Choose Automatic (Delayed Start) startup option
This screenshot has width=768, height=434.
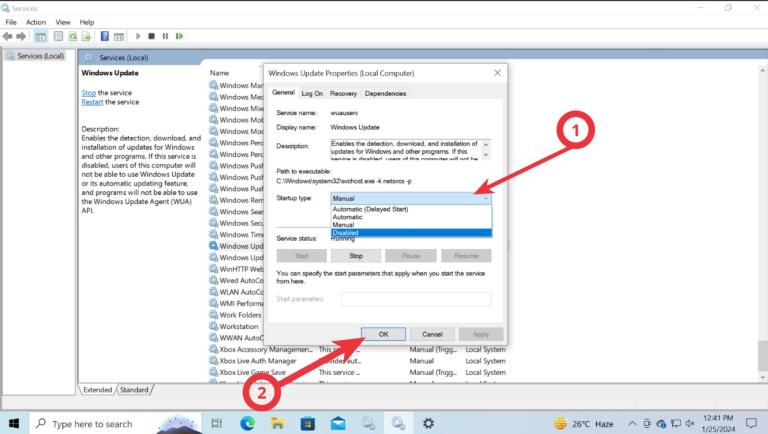click(x=370, y=209)
